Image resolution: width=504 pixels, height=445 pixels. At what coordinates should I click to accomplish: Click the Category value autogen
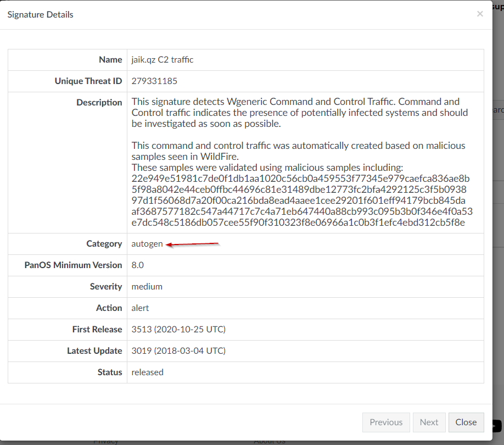[x=147, y=244]
